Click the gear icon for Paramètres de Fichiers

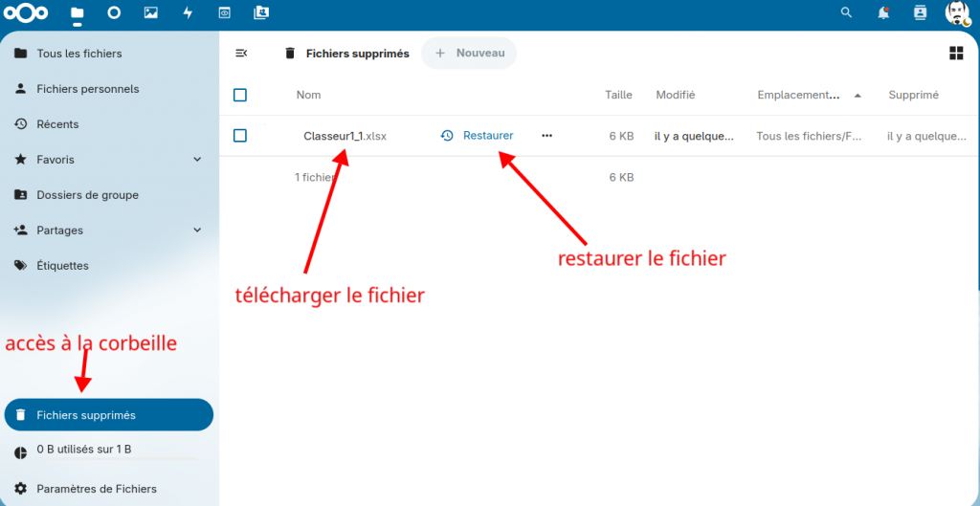(x=21, y=489)
